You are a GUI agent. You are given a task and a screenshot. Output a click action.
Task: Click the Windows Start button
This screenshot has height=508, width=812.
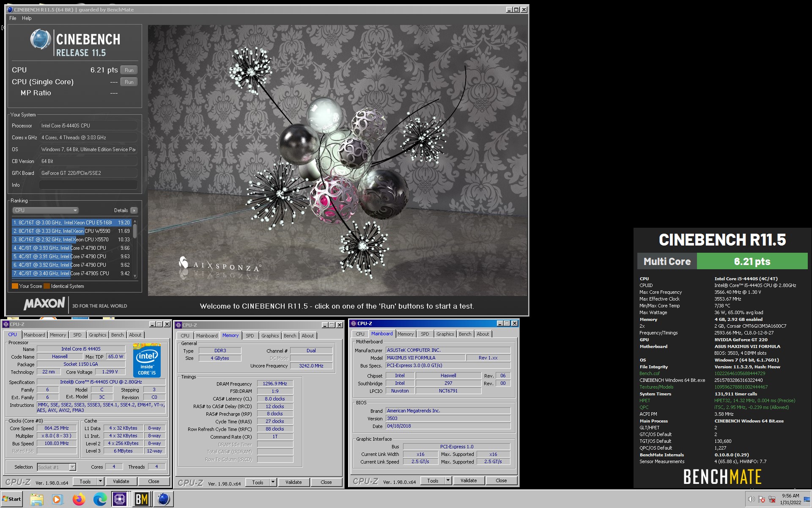click(x=11, y=499)
